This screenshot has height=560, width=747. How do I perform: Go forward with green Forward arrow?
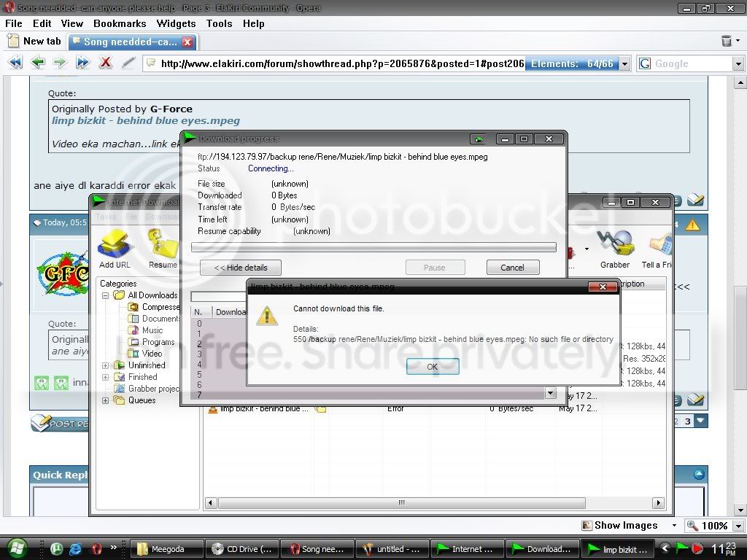60,63
